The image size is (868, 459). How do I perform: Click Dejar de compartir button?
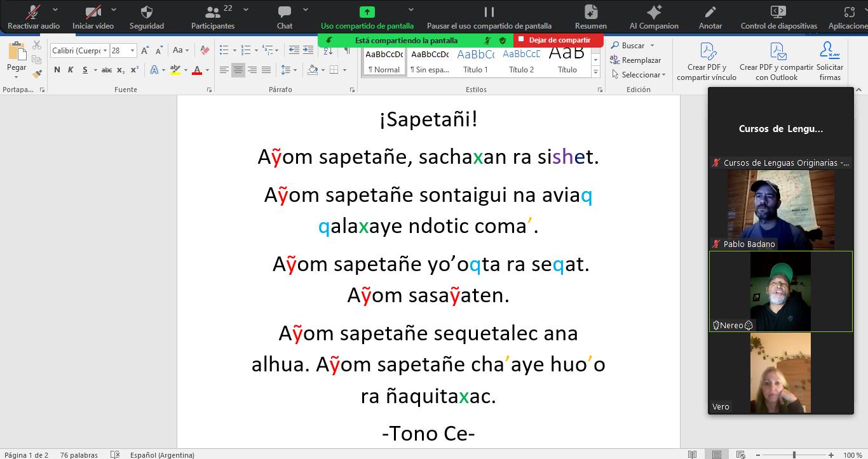558,40
